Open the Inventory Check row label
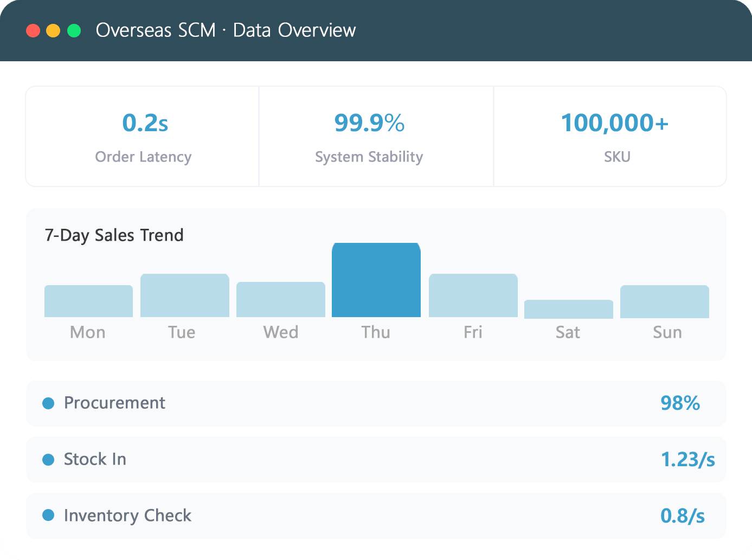The image size is (752, 560). point(127,516)
